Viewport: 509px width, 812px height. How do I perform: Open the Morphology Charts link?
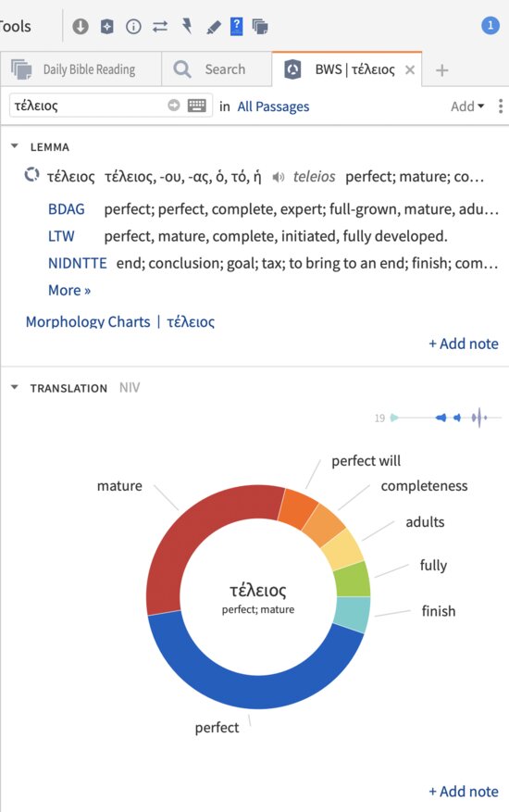point(88,321)
